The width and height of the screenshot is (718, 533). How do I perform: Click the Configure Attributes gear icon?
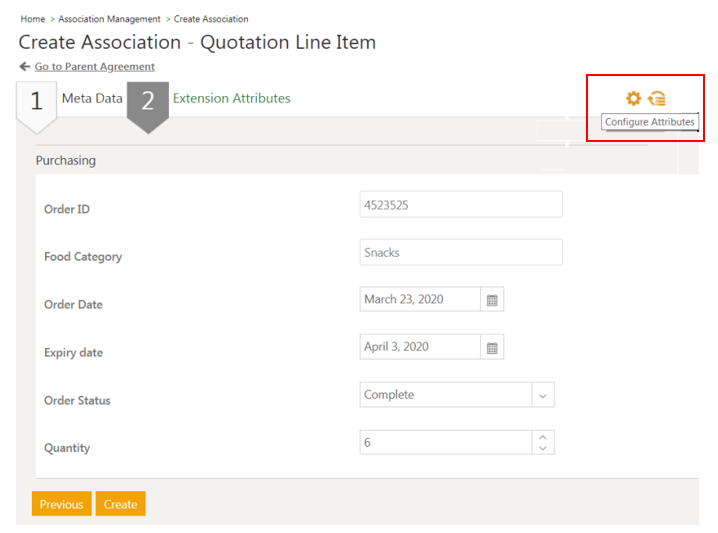coord(632,98)
